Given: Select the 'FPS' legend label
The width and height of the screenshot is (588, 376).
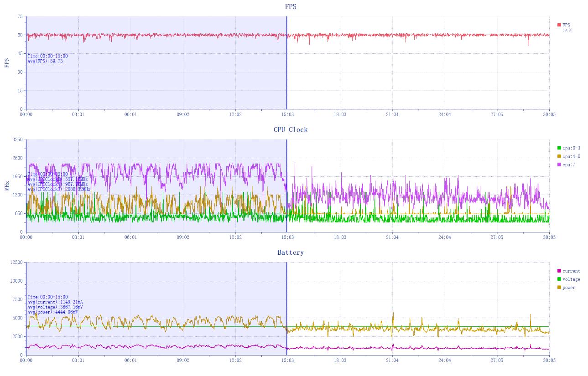Looking at the screenshot, I should pyautogui.click(x=566, y=25).
